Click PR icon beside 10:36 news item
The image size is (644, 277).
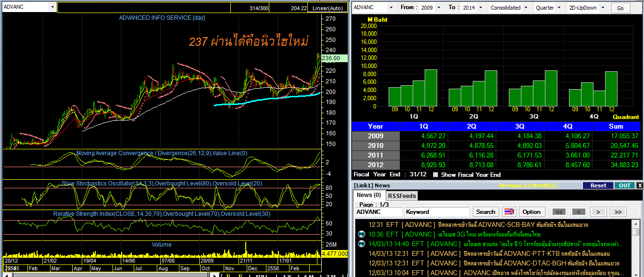pyautogui.click(x=362, y=234)
